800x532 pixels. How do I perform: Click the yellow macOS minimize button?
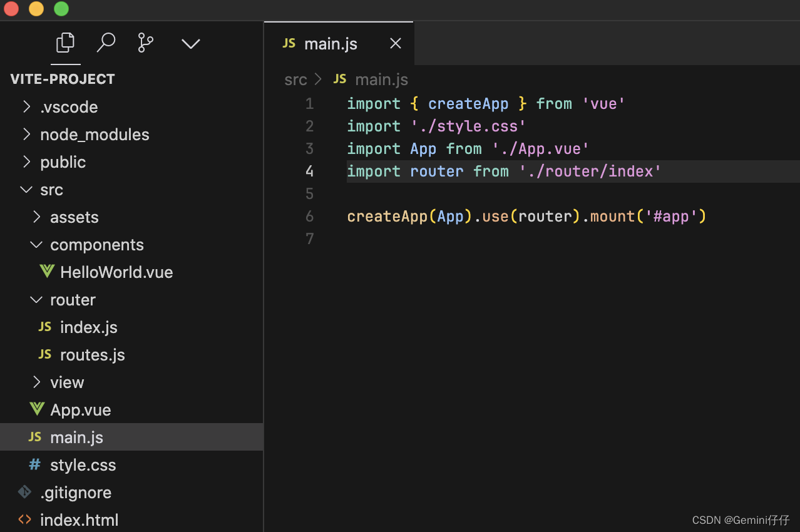(x=36, y=9)
